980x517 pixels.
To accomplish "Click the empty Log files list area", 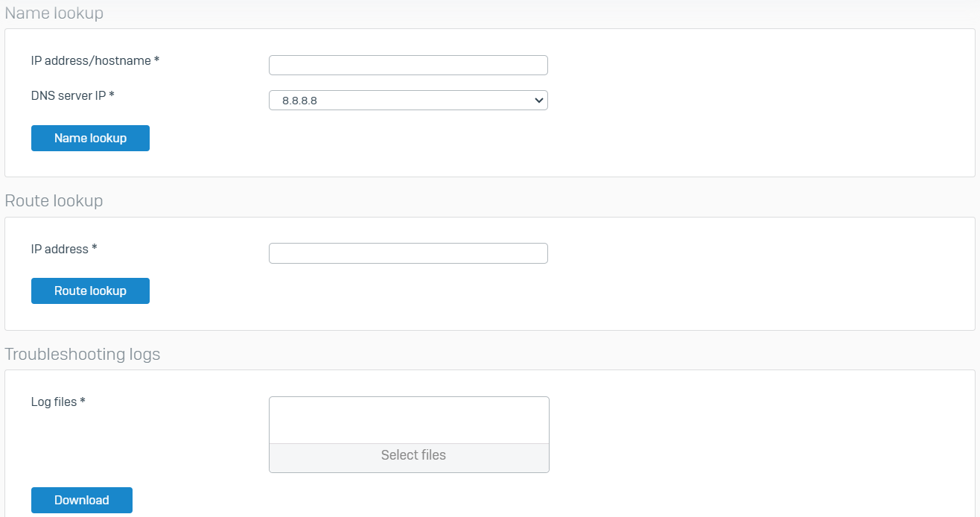I will [x=408, y=420].
